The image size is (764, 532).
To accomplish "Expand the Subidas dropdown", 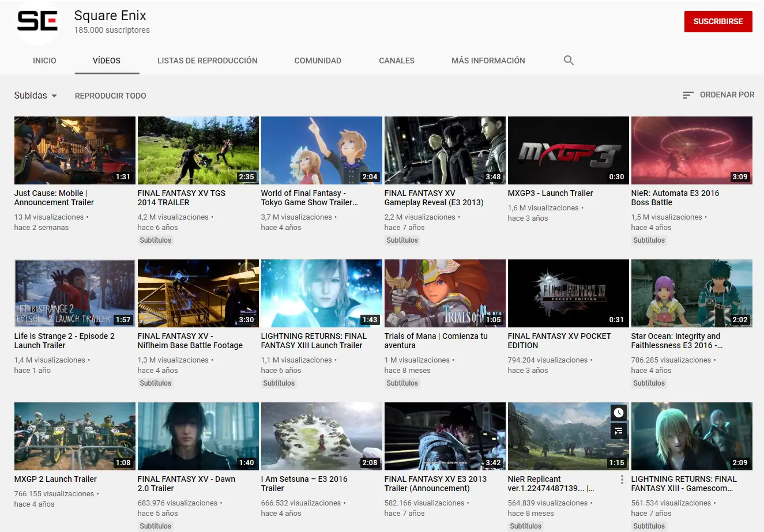I will 36,96.
